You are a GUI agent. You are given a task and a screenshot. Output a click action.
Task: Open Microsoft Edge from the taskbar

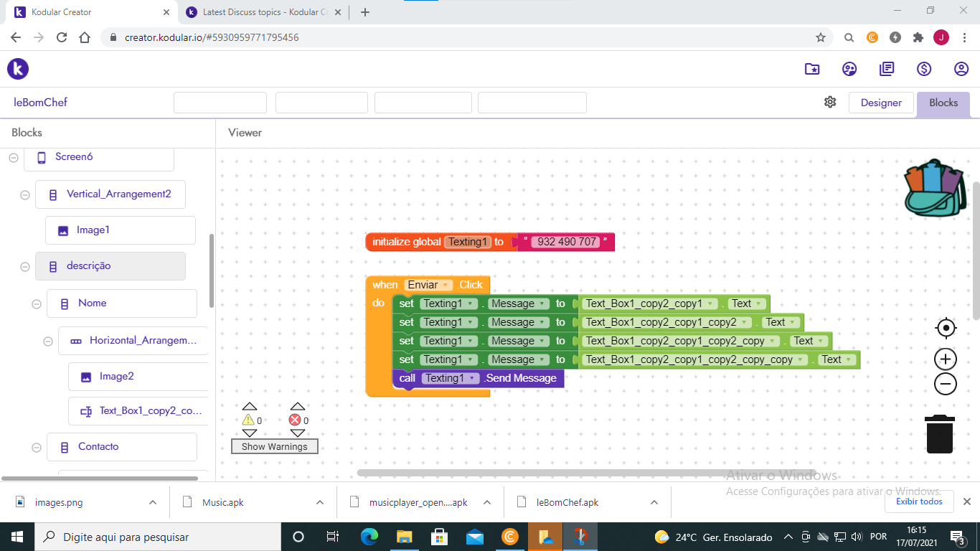(369, 537)
